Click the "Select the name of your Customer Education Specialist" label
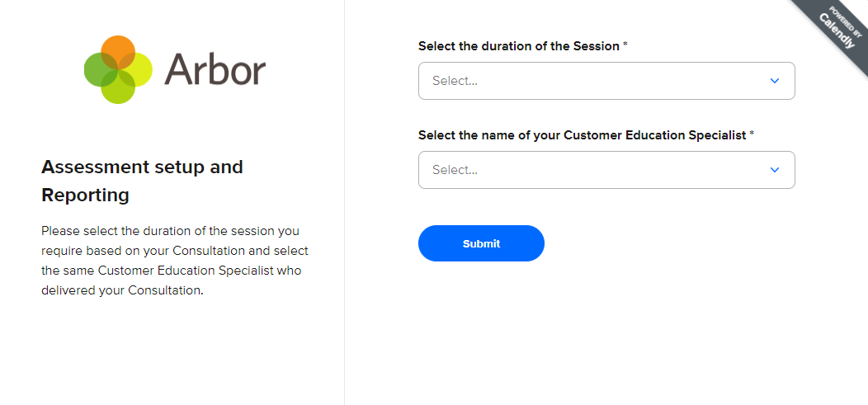This screenshot has width=868, height=405. pyautogui.click(x=583, y=134)
